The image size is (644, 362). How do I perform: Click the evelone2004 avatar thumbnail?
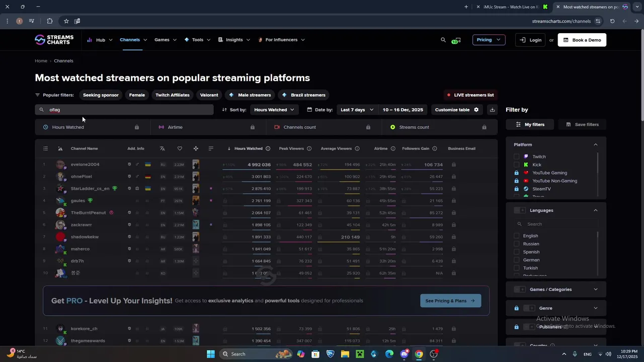60,164
